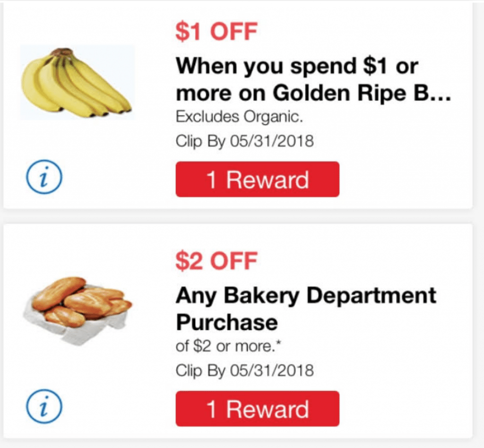Open the $1 OFF offer heading
Viewport: 484px width, 448px height.
tap(216, 32)
